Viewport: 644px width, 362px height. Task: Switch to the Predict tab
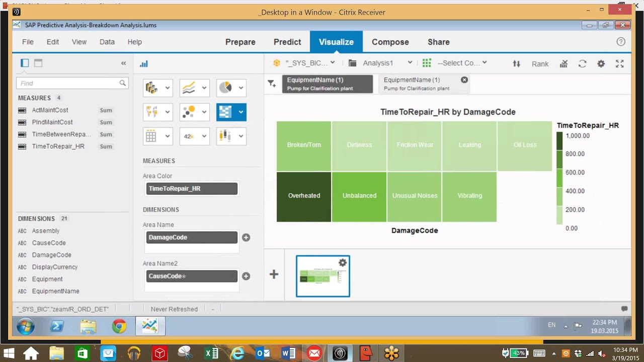(287, 42)
